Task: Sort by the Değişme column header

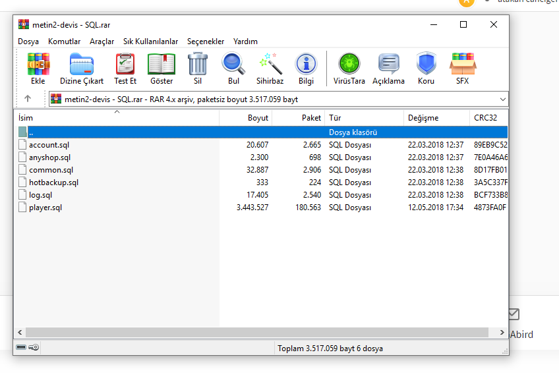Action: pos(436,117)
